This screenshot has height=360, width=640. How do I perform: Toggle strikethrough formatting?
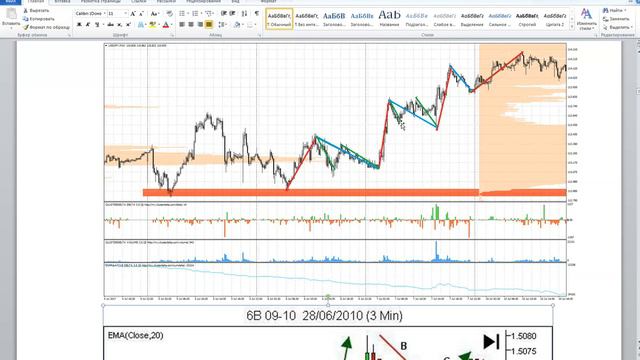[111, 25]
